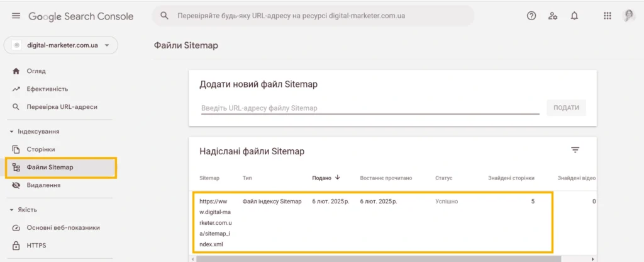Click the ПОДАТИ submit button

(567, 108)
